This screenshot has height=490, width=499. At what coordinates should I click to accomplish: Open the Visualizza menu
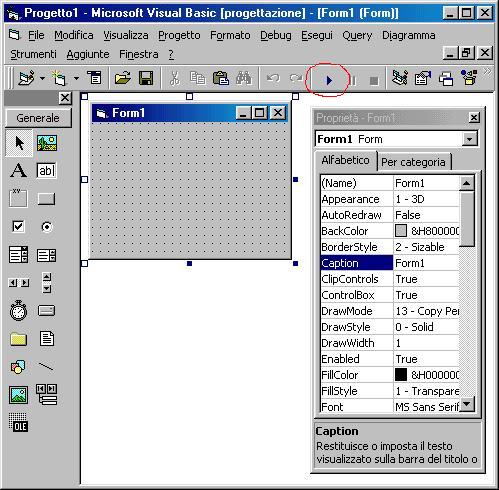[x=126, y=35]
